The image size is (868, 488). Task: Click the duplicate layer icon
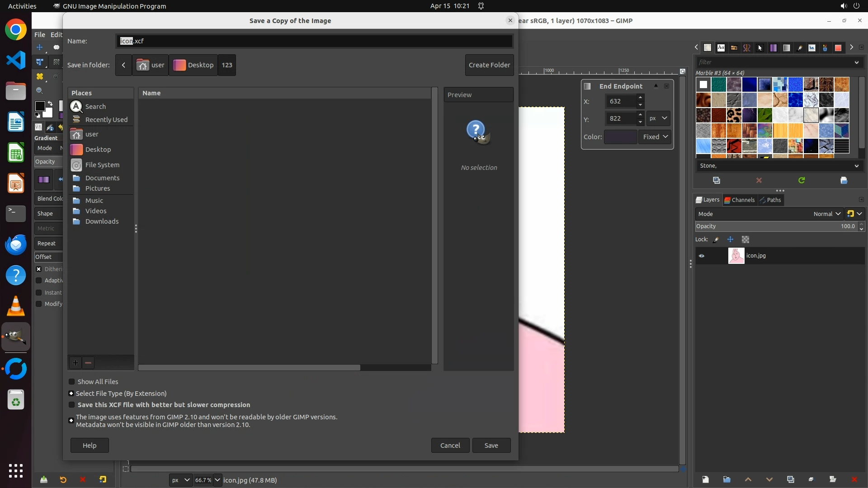(790, 479)
